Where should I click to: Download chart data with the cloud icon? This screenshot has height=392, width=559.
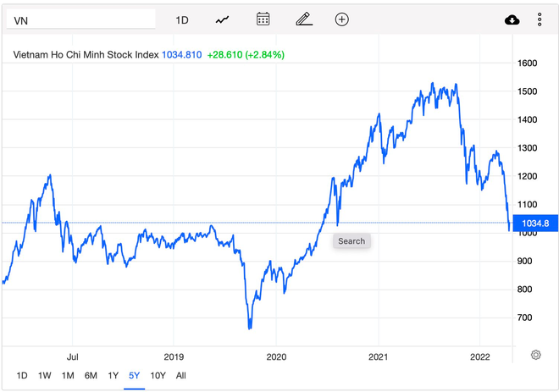click(512, 20)
